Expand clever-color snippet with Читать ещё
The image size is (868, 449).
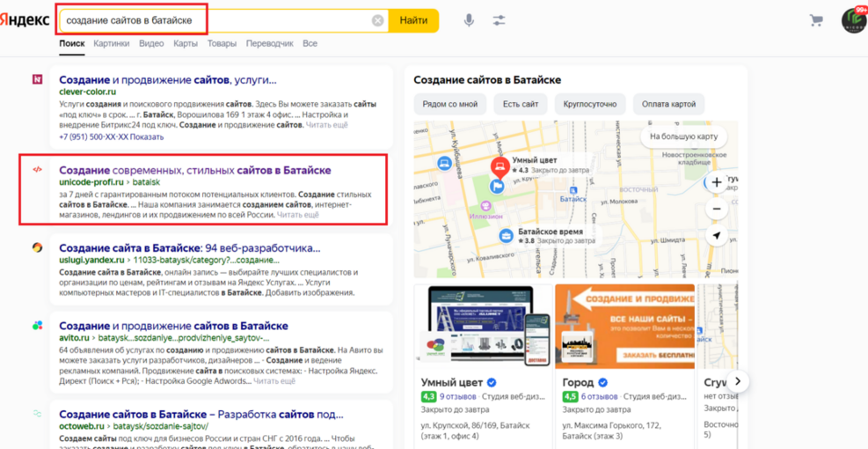pyautogui.click(x=327, y=125)
